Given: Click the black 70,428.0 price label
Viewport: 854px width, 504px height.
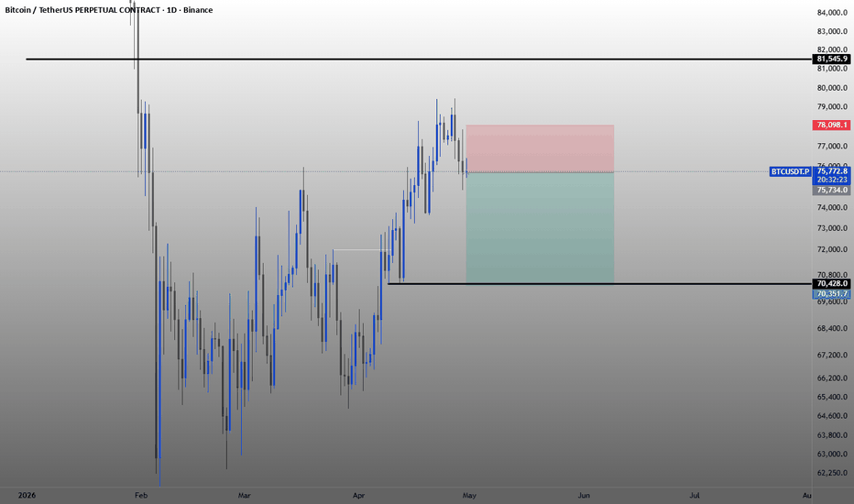Looking at the screenshot, I should (832, 284).
